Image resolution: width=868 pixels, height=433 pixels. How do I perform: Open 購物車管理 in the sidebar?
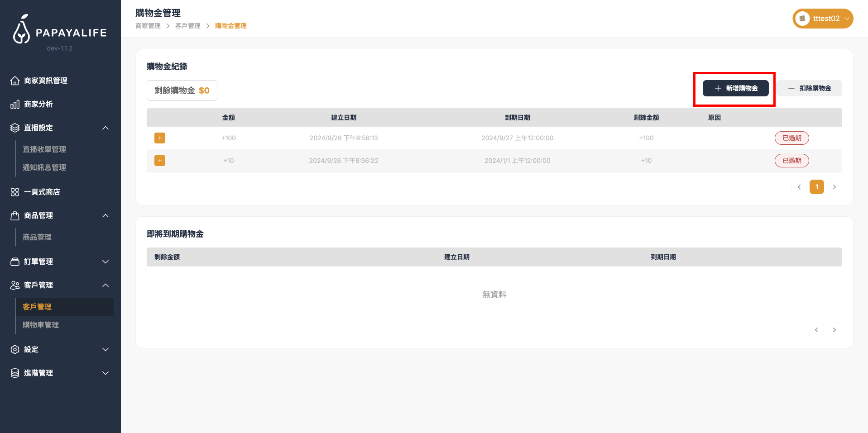[x=41, y=325]
